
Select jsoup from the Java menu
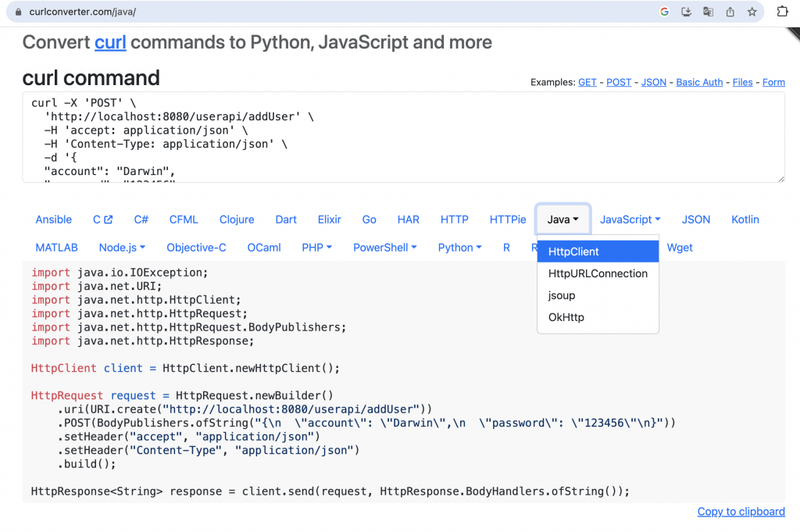pos(562,295)
